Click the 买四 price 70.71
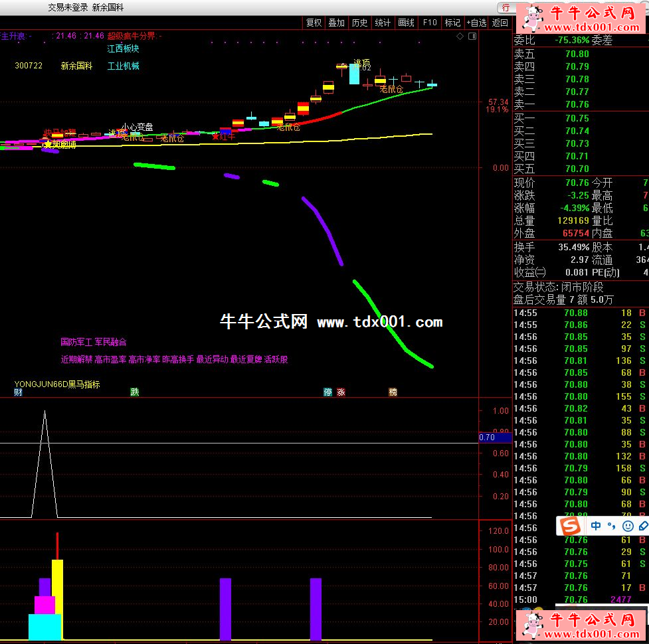This screenshot has width=649, height=644. 577,156
